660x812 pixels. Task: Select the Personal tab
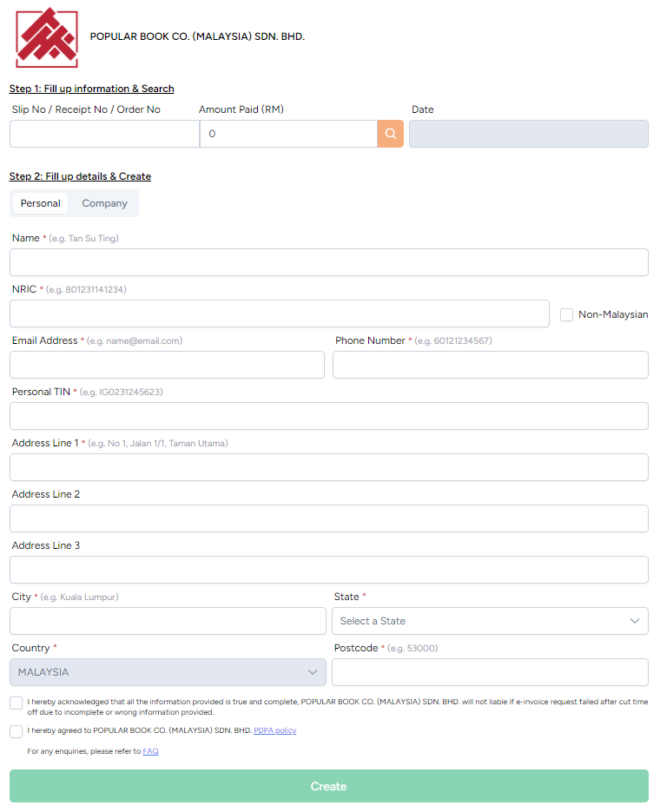(40, 203)
